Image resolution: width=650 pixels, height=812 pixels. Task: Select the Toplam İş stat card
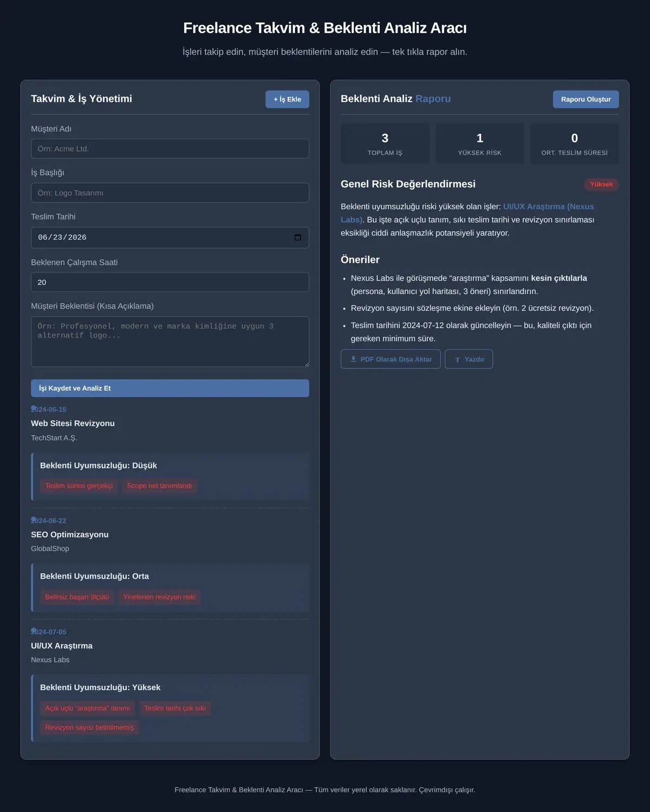[x=385, y=144]
